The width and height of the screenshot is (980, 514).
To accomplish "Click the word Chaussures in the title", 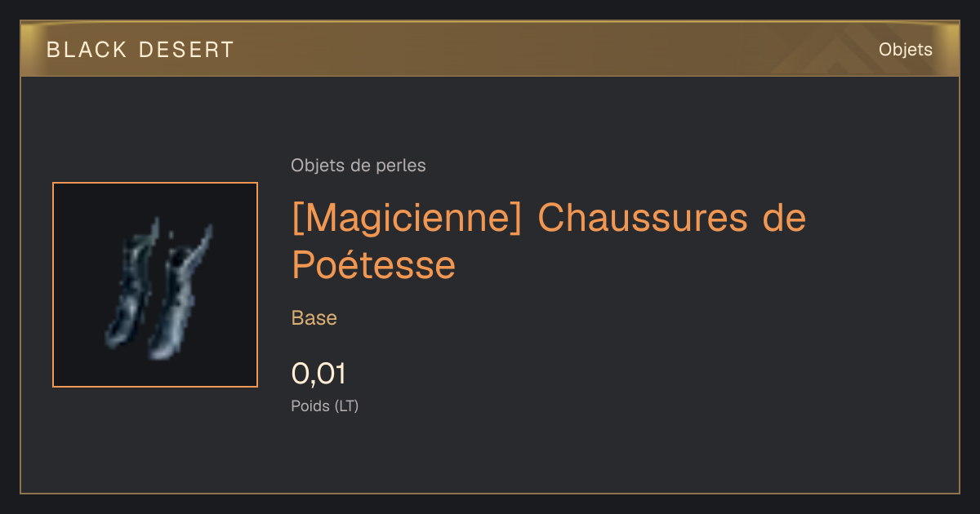I will pos(642,219).
